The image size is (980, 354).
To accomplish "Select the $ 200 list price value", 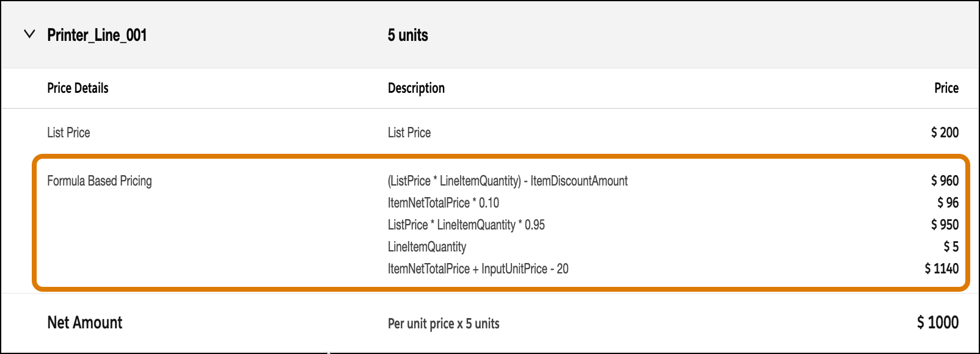I will pyautogui.click(x=945, y=132).
